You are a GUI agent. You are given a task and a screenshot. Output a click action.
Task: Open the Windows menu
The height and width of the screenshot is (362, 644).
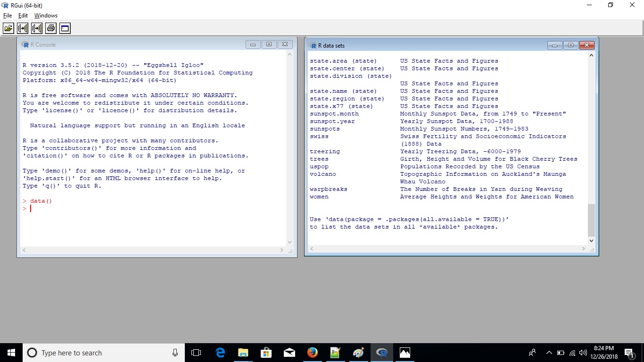pyautogui.click(x=46, y=16)
